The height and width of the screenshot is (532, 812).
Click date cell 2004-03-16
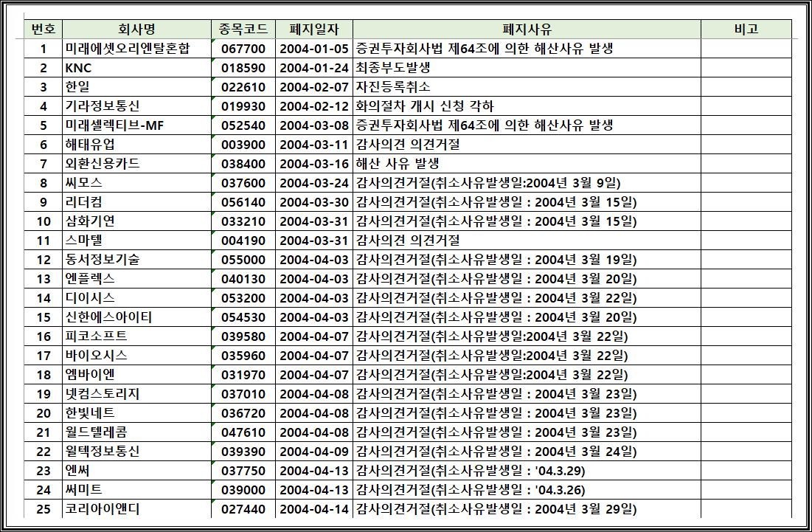(314, 164)
